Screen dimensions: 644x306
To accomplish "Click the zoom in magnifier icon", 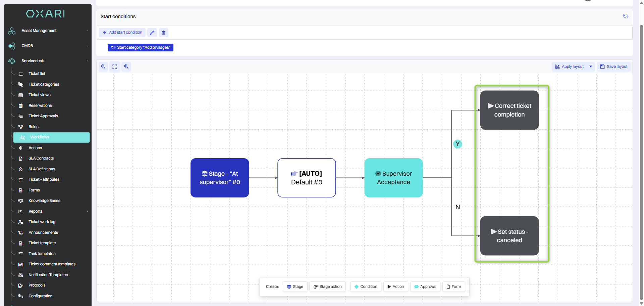I will [x=126, y=67].
